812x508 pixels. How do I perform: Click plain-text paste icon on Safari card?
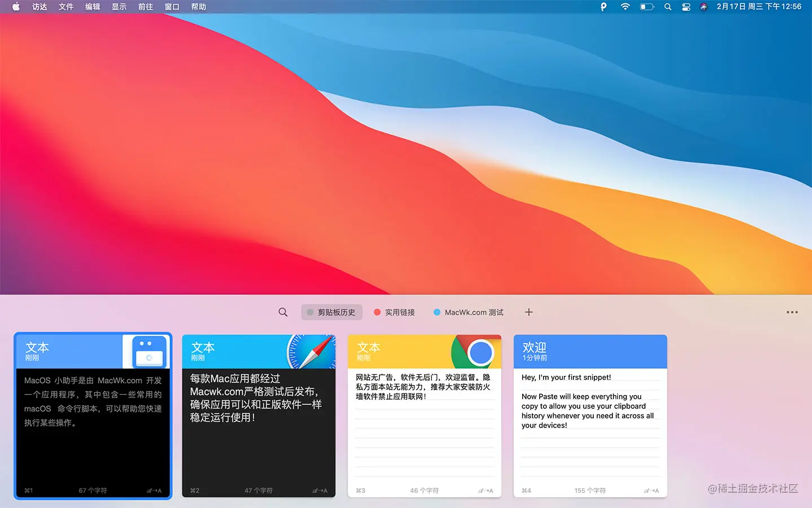320,491
